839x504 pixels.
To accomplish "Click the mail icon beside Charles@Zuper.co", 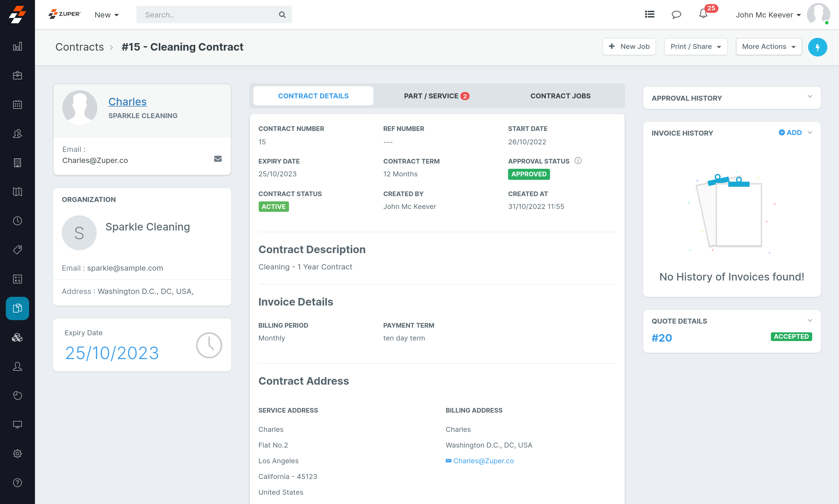I will (218, 159).
